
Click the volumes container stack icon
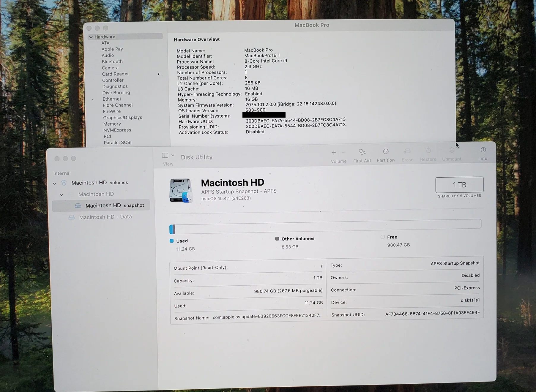click(64, 183)
